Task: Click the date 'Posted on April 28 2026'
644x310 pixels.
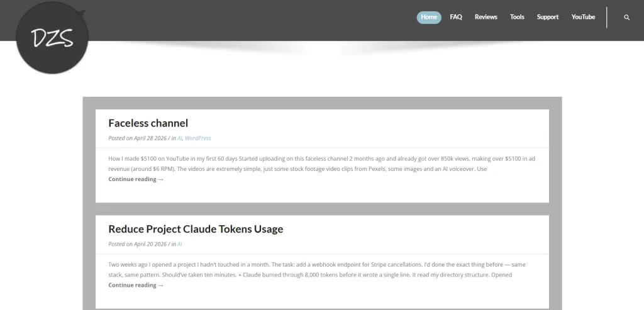Action: (x=137, y=138)
